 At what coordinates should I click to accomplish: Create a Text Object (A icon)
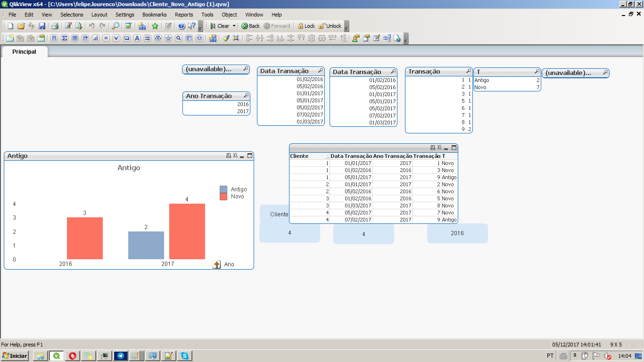click(x=137, y=38)
